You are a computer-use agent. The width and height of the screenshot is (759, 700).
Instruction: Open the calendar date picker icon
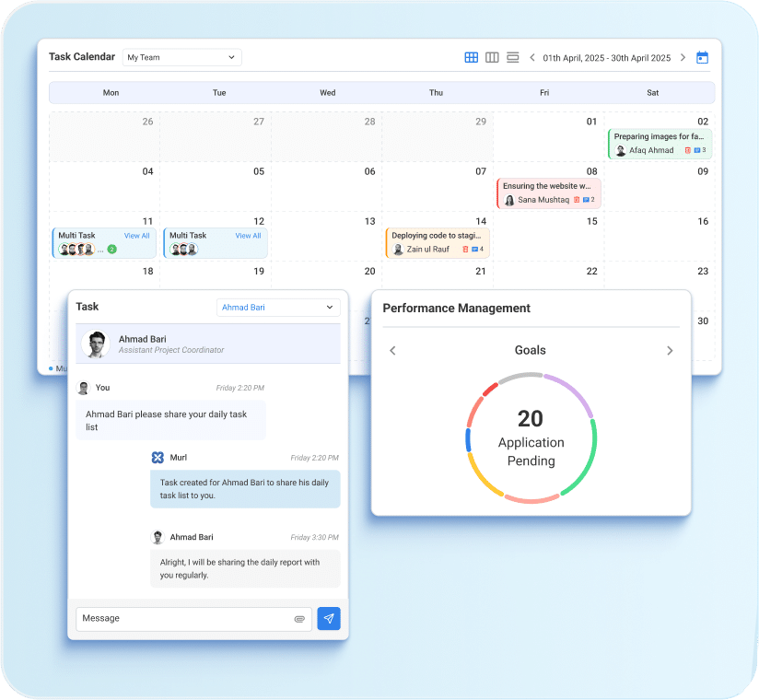702,57
